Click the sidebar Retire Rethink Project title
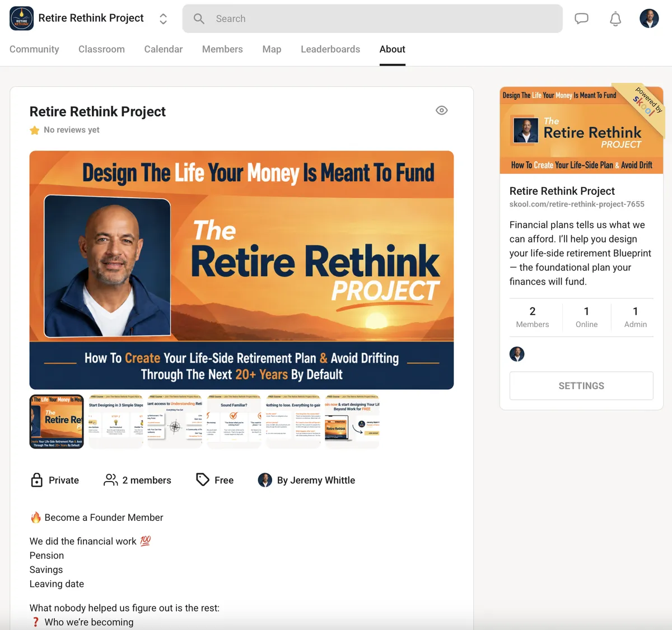The image size is (672, 630). pyautogui.click(x=562, y=191)
